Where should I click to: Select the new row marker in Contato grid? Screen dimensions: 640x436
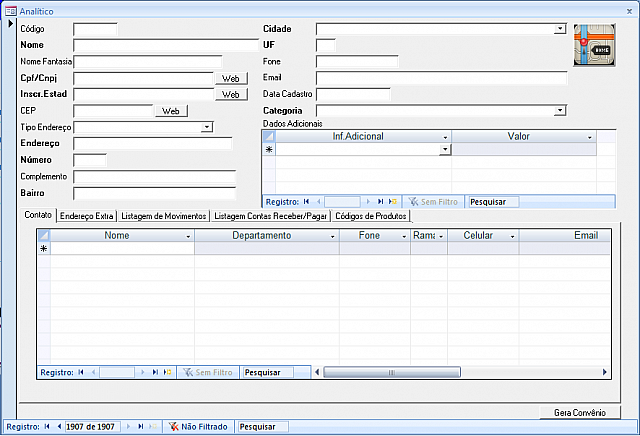pos(44,249)
